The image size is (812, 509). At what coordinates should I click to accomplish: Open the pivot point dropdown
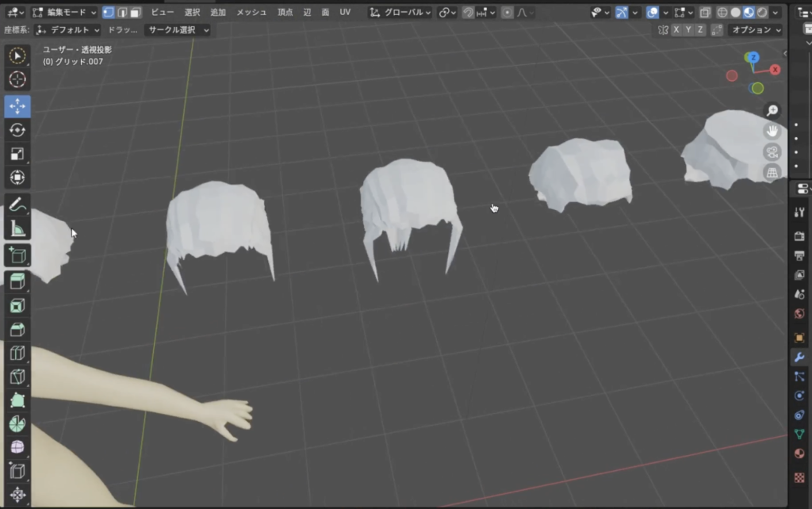(x=447, y=13)
